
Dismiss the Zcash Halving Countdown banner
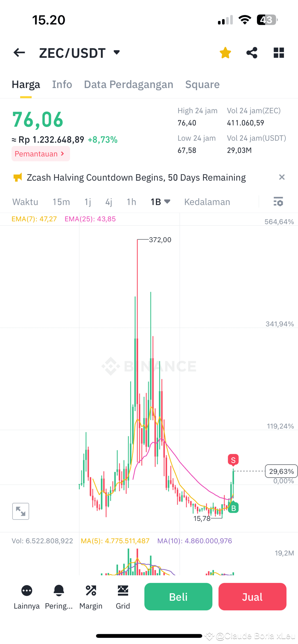[x=282, y=177]
